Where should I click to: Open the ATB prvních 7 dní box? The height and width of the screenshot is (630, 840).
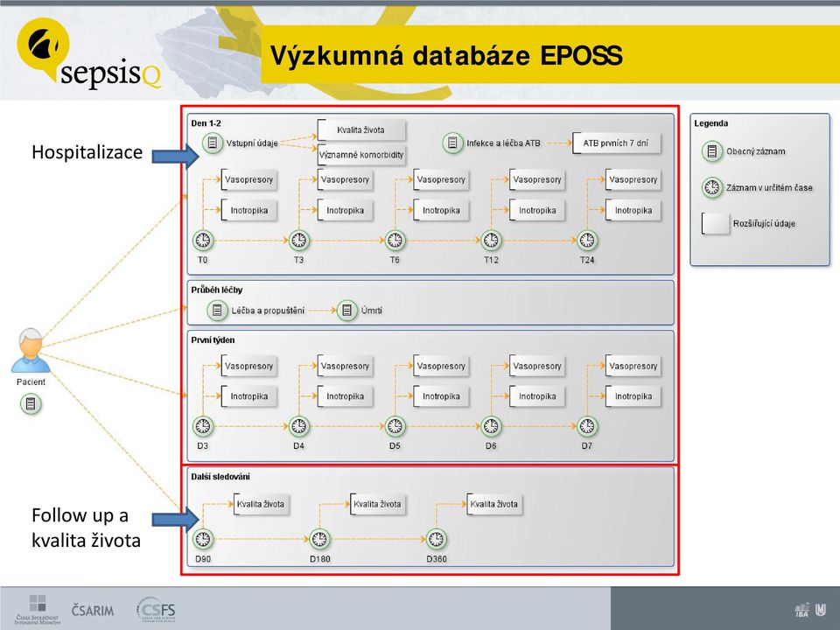point(616,143)
